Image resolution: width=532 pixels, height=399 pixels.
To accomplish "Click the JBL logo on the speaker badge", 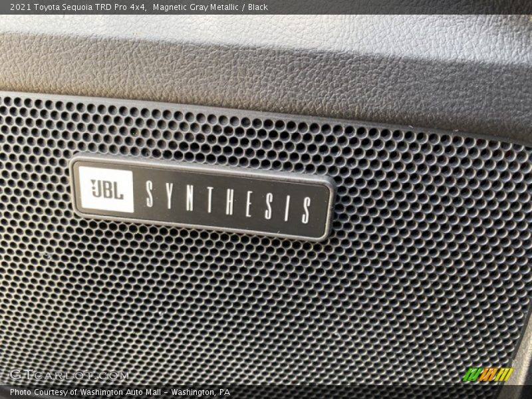I will click(106, 190).
